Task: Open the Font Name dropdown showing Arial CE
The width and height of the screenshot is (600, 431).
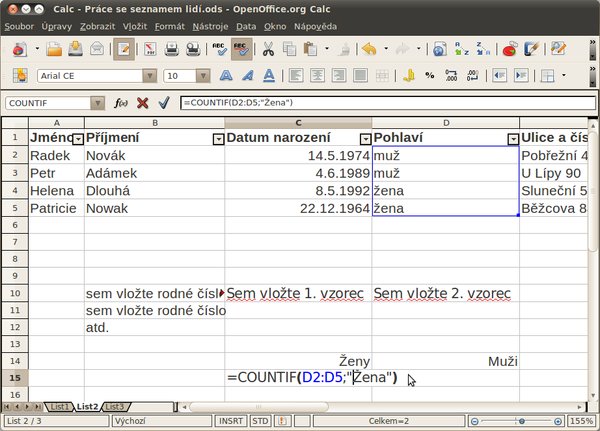Action: coord(150,76)
